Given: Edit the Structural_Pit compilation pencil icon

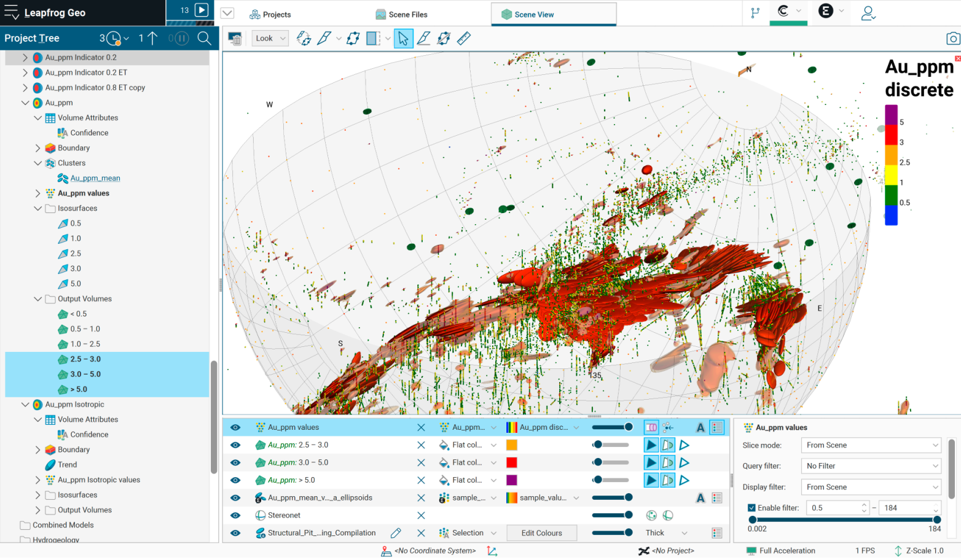Looking at the screenshot, I should click(396, 533).
